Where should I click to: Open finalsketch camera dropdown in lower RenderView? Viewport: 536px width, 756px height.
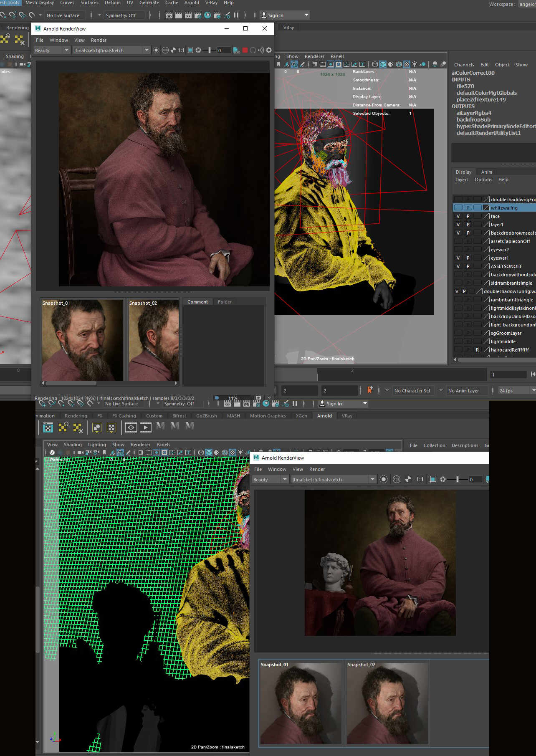click(334, 479)
